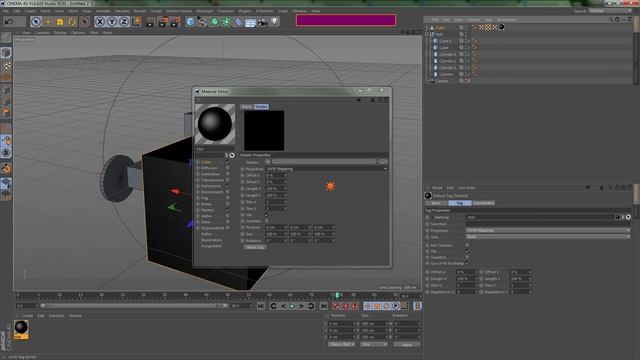Image resolution: width=640 pixels, height=360 pixels.
Task: Open Tags menu in Object Manager
Action: (488, 20)
